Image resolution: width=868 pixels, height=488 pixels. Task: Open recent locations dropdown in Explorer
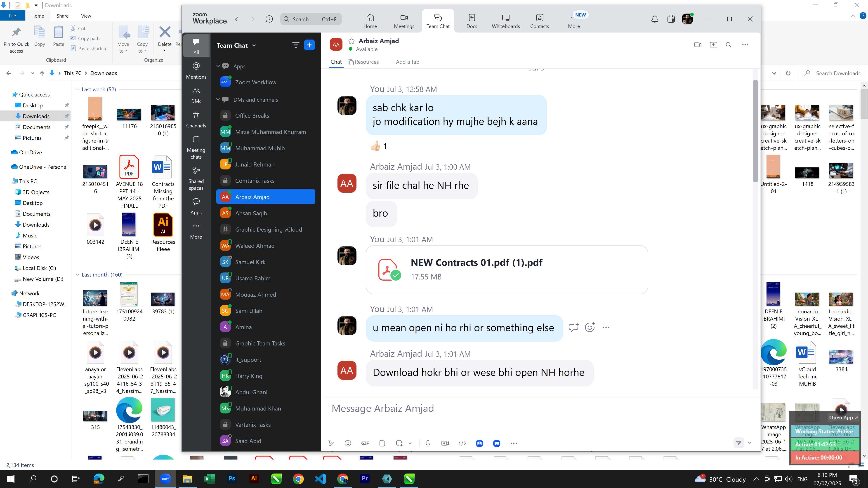(32, 73)
